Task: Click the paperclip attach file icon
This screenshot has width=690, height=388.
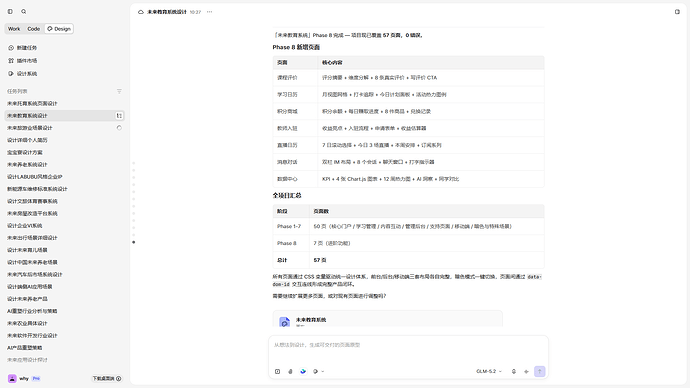Action: point(290,371)
